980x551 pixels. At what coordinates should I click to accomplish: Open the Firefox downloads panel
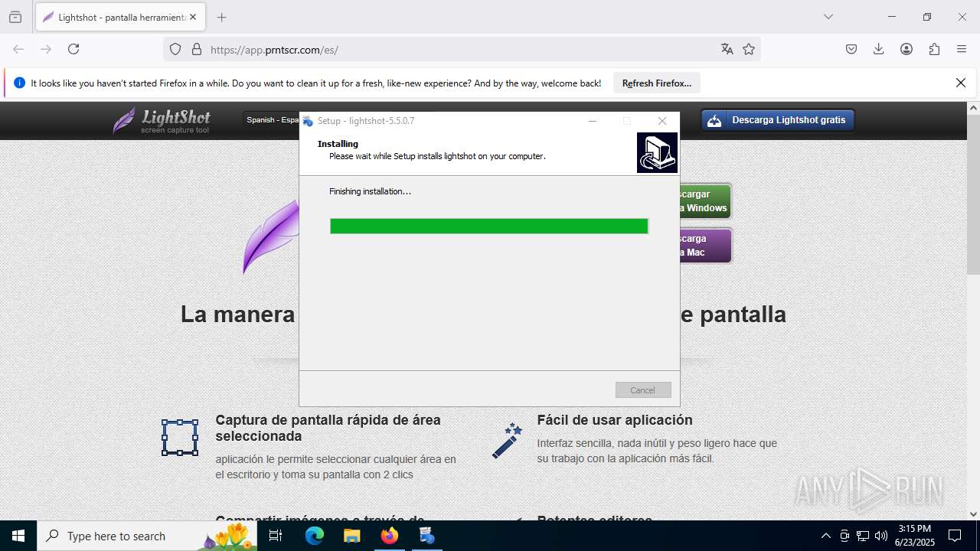(879, 49)
